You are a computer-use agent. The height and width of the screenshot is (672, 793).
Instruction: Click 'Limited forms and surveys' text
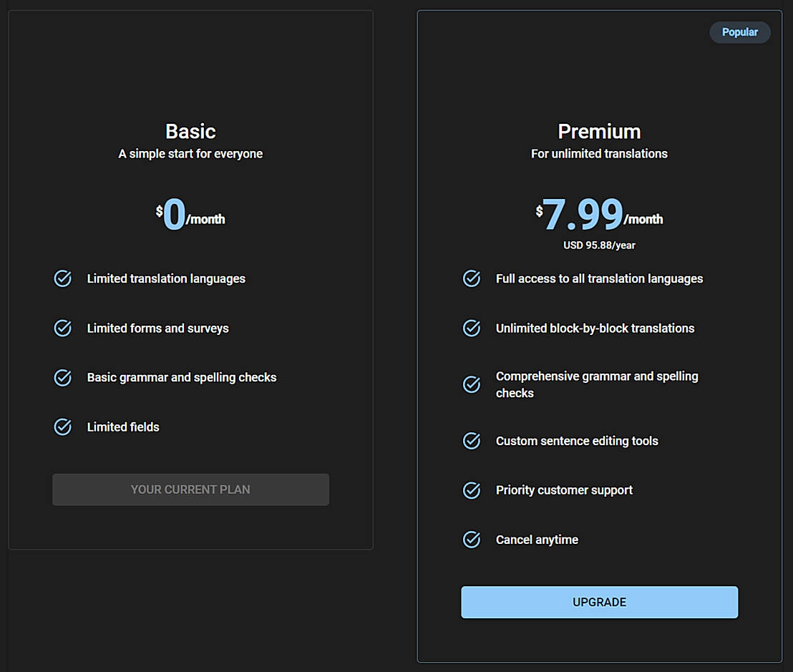tap(157, 328)
